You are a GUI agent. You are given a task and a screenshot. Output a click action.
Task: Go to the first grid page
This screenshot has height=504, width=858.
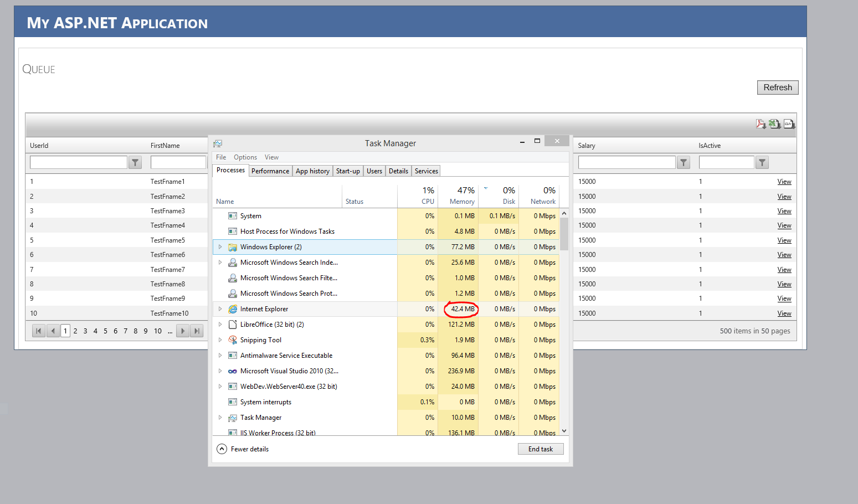[39, 331]
